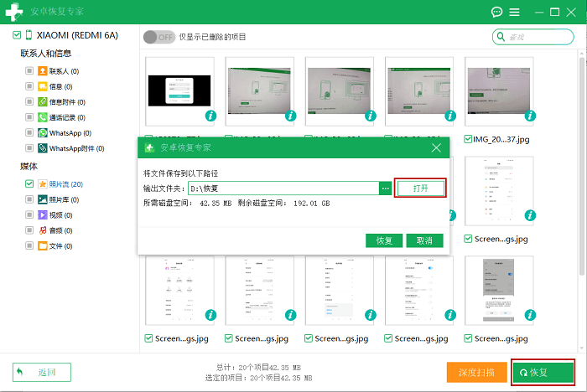Click the WhatsApp category icon
The image size is (587, 392).
42,132
